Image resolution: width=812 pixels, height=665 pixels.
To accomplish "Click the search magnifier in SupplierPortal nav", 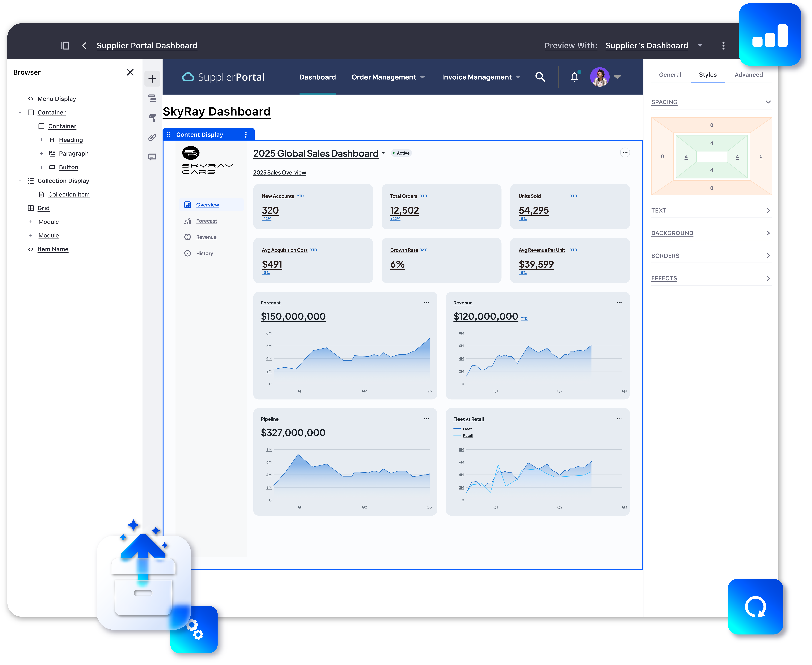I will point(540,77).
